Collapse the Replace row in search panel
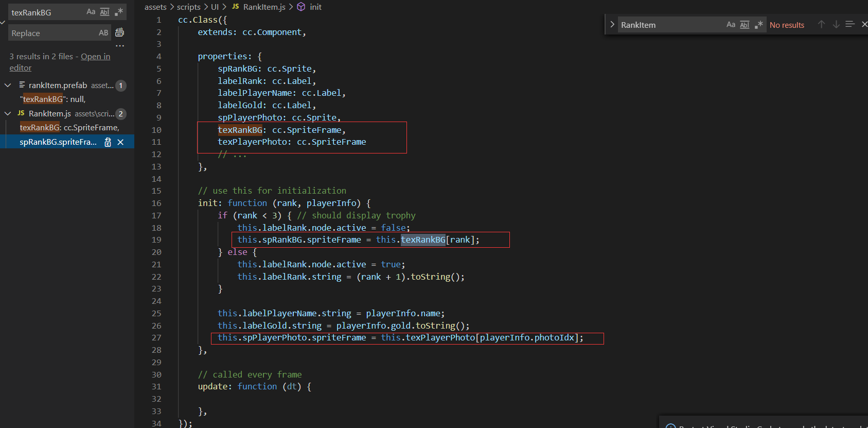 point(3,23)
